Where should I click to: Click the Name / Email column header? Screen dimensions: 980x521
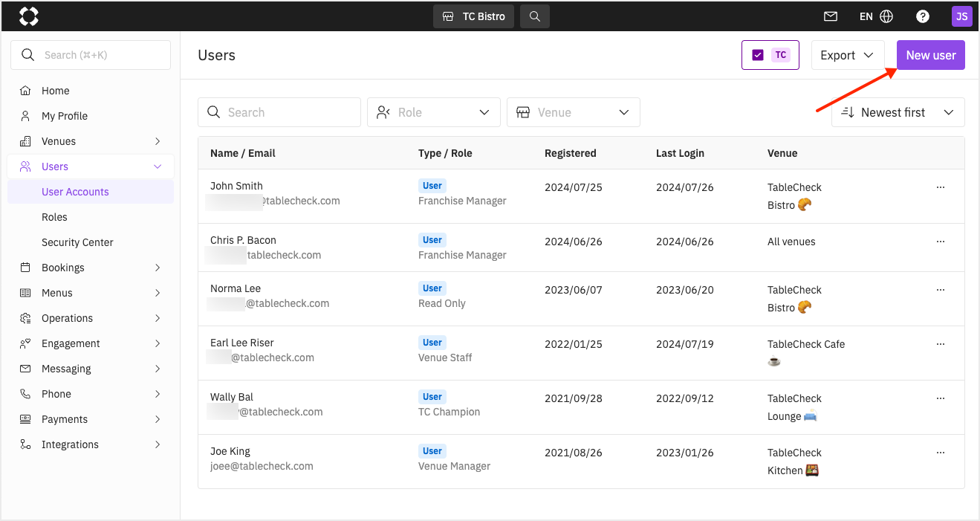(243, 153)
